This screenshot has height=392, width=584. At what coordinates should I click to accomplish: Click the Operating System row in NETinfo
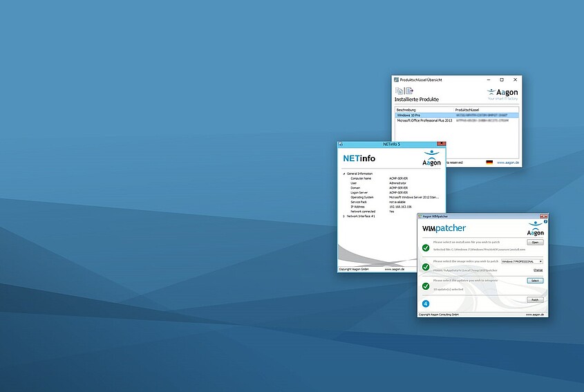tap(395, 197)
